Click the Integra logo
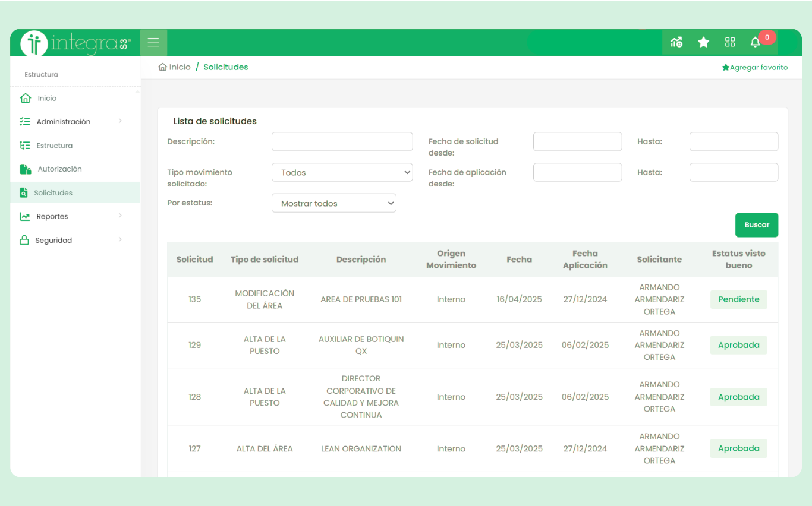 click(x=75, y=43)
